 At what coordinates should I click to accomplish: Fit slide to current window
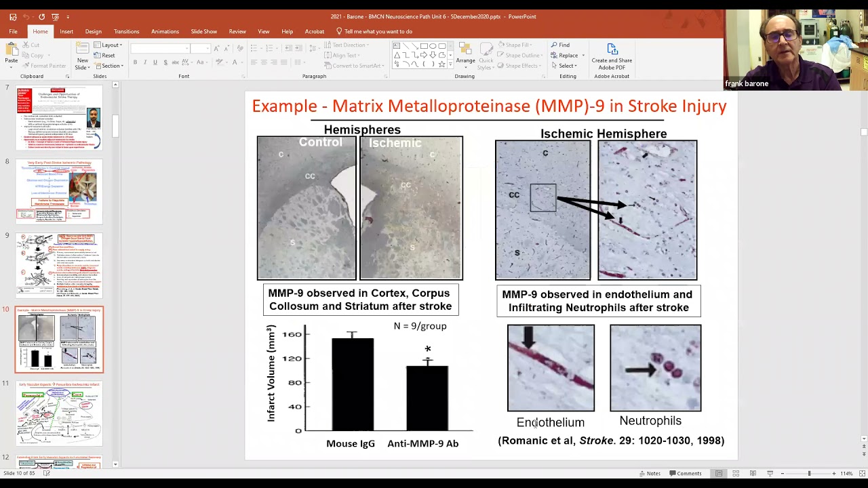[x=861, y=473]
